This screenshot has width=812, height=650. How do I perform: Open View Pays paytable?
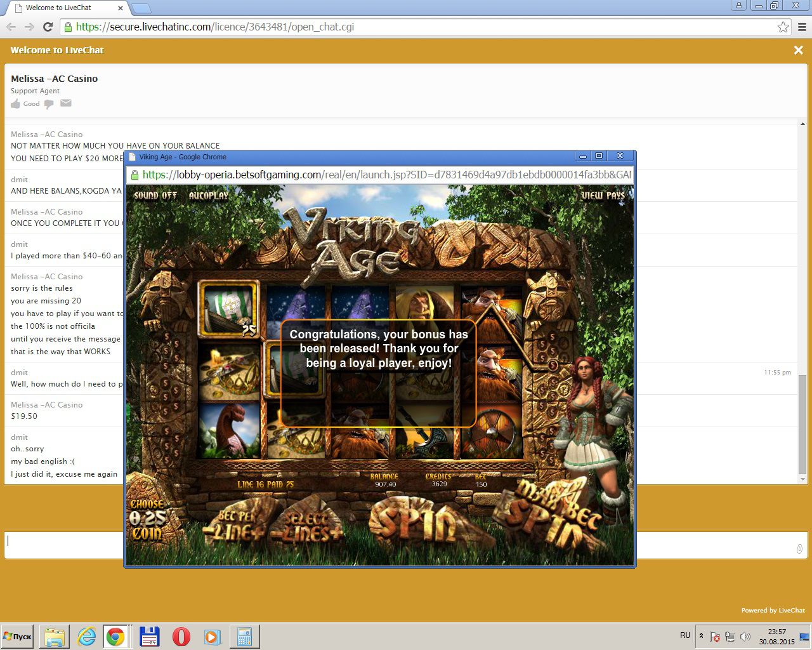point(603,196)
